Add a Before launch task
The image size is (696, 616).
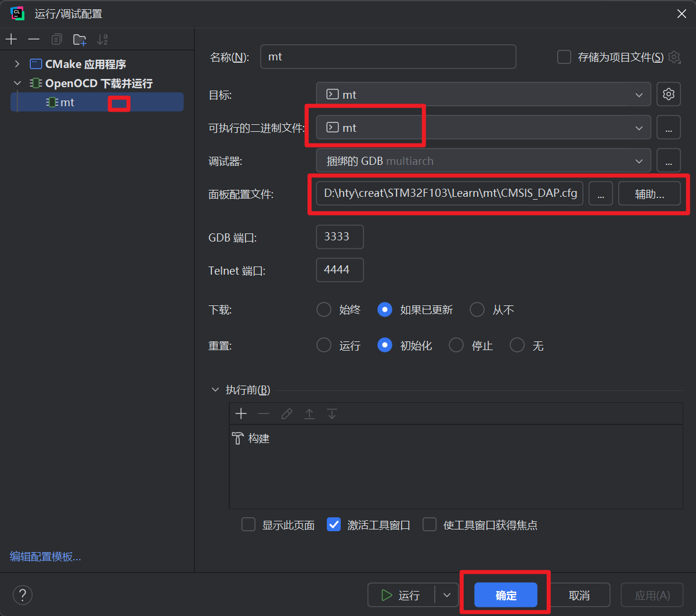pyautogui.click(x=241, y=413)
